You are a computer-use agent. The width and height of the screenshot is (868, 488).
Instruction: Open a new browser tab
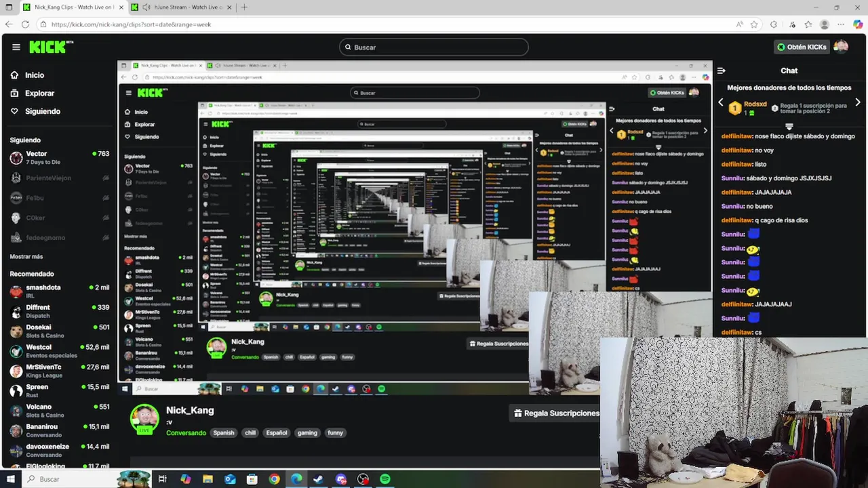coord(244,7)
